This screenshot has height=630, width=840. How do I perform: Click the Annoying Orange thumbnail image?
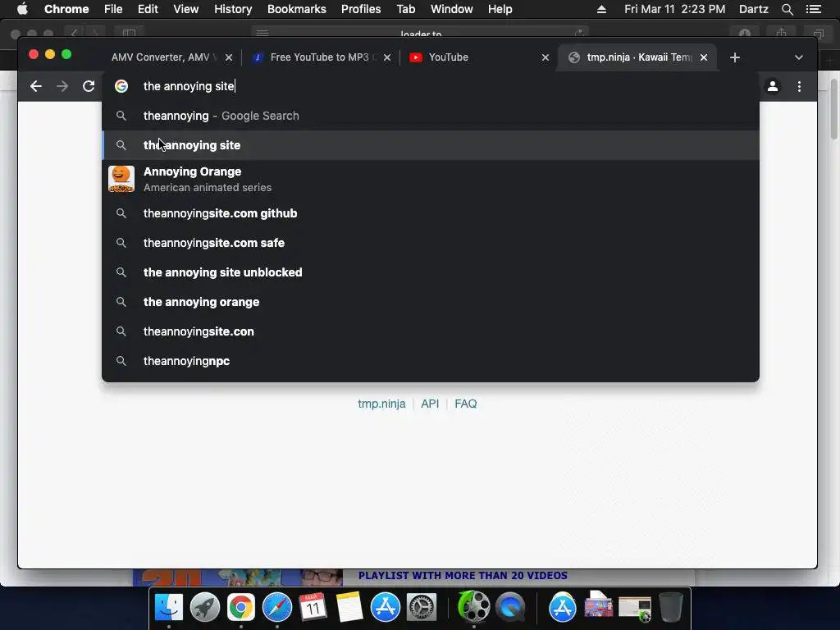point(121,179)
